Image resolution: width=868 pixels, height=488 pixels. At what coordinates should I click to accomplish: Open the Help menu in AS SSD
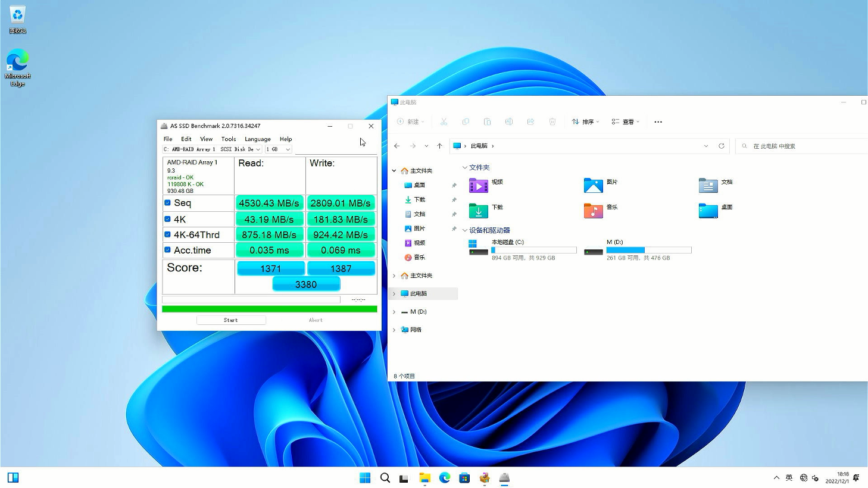(286, 139)
